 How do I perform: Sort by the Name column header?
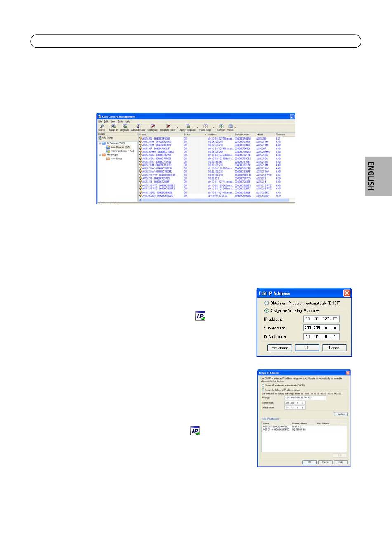click(160, 135)
